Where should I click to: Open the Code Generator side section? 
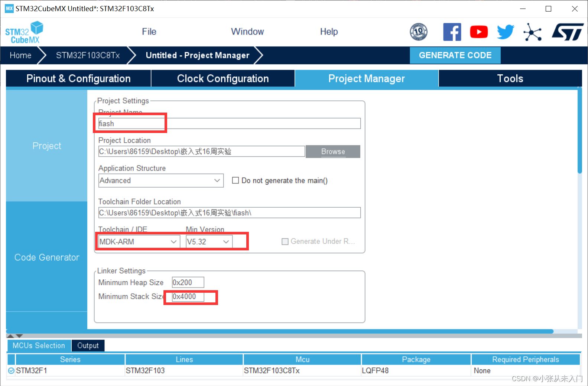(47, 257)
